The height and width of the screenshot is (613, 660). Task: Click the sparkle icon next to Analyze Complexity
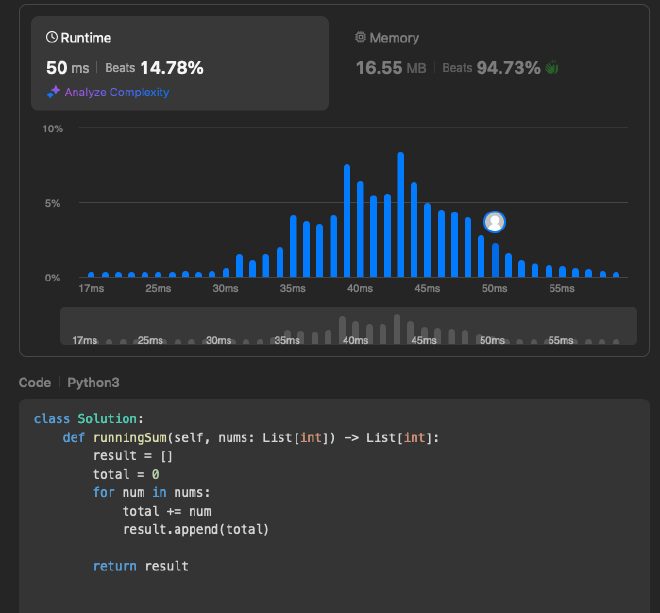54,92
